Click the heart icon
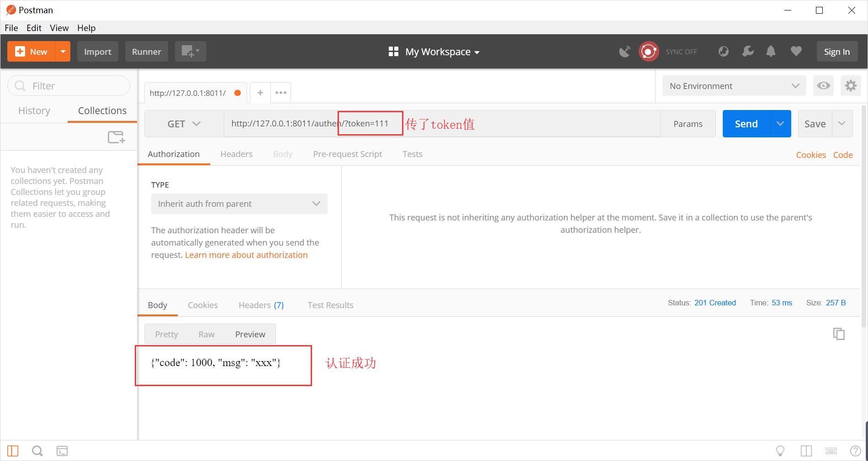Viewport: 868px width, 461px height. (796, 52)
